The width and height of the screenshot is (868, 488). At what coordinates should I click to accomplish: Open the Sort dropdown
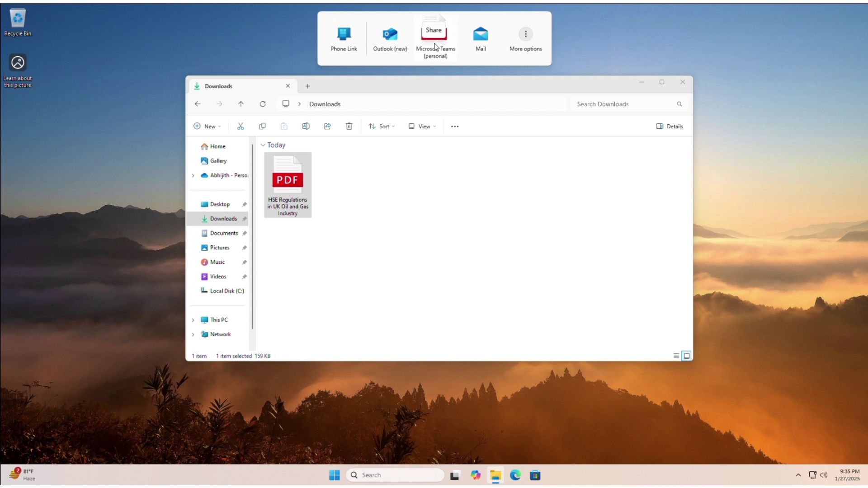click(x=381, y=126)
